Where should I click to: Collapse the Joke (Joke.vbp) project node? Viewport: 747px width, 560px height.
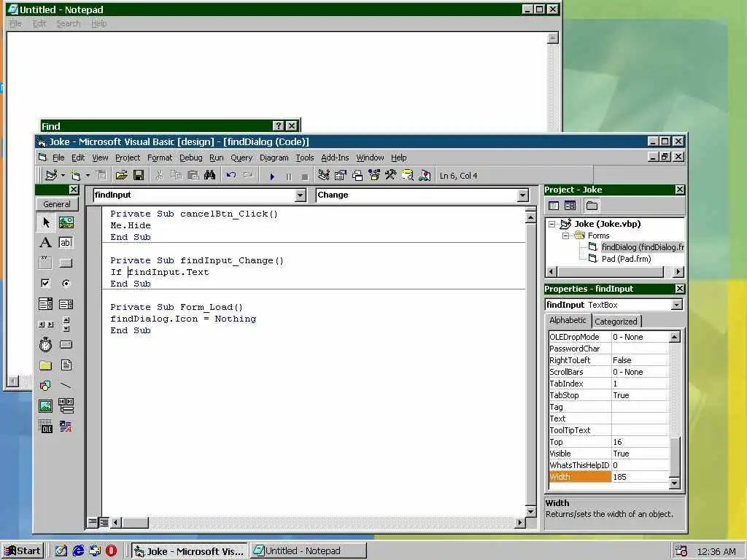[551, 224]
